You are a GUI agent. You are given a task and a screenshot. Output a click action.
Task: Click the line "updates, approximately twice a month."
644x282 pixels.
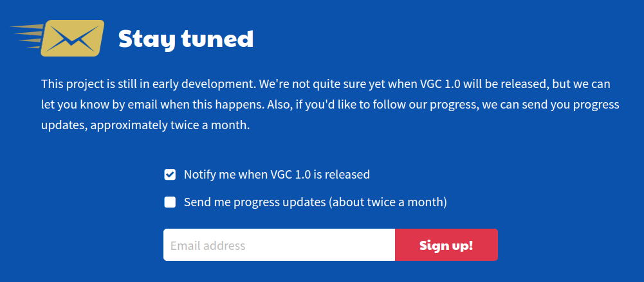tap(145, 125)
